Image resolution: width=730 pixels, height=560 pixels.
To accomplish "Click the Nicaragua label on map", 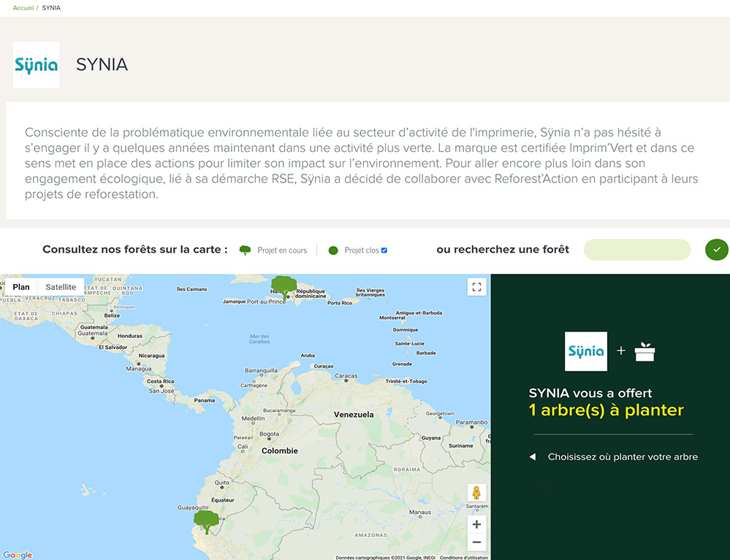I will coord(151,356).
